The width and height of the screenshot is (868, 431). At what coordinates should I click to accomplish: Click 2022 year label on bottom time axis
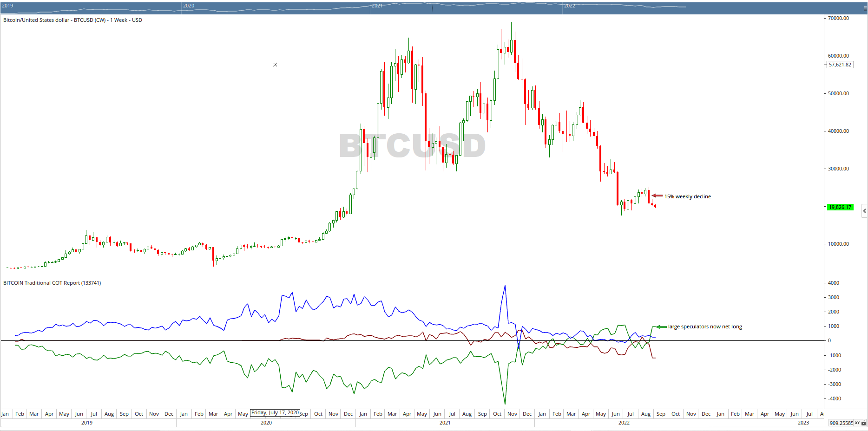[624, 423]
